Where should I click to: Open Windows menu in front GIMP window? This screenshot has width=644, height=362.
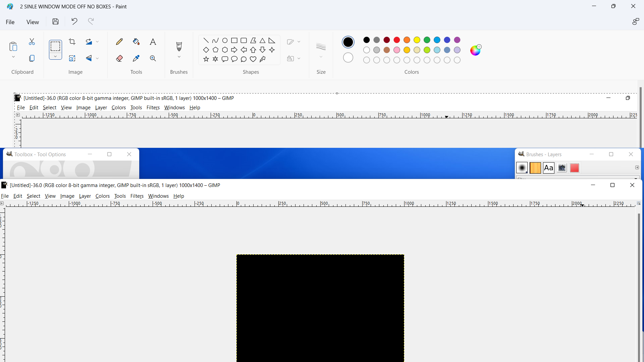point(158,196)
